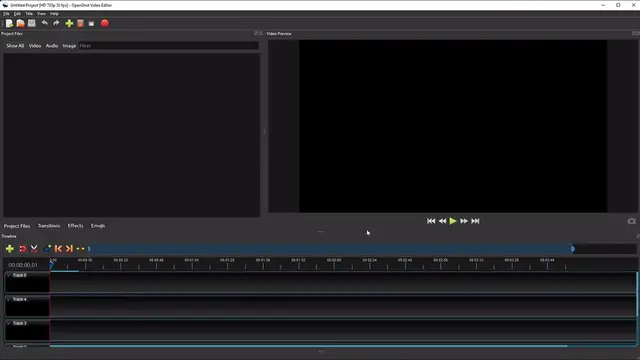Jump to end in video preview
Screen dimensions: 640x360
point(476,221)
